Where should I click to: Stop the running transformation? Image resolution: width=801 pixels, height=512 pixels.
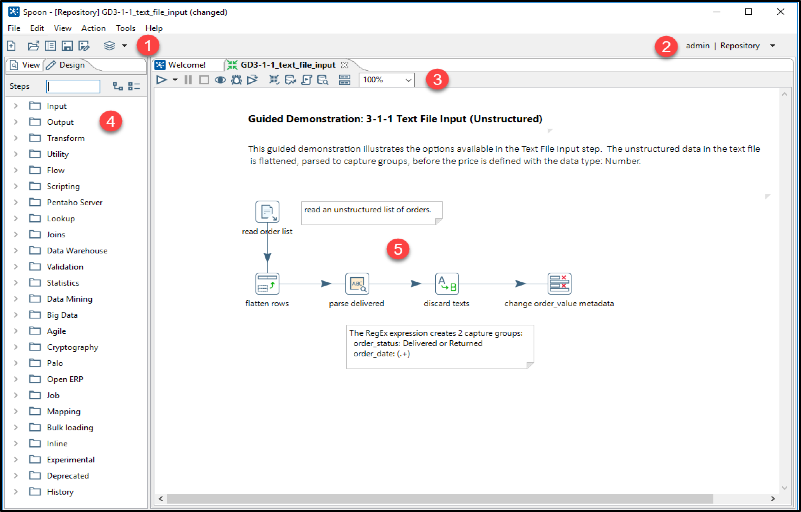(x=204, y=80)
